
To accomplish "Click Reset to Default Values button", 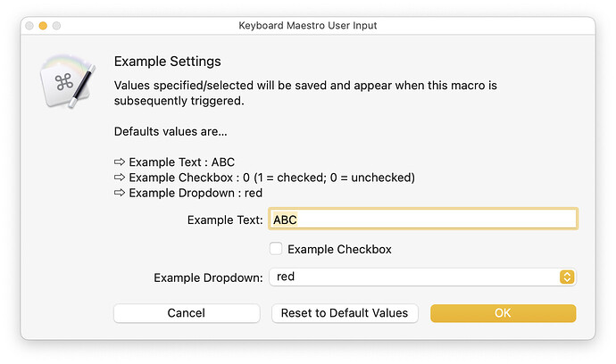I will click(x=345, y=313).
